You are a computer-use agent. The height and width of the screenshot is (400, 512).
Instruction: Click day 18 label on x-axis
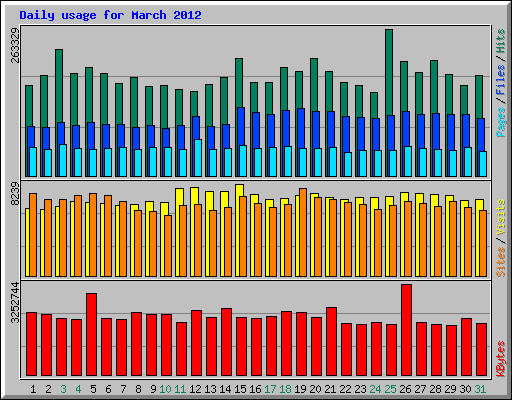285,389
